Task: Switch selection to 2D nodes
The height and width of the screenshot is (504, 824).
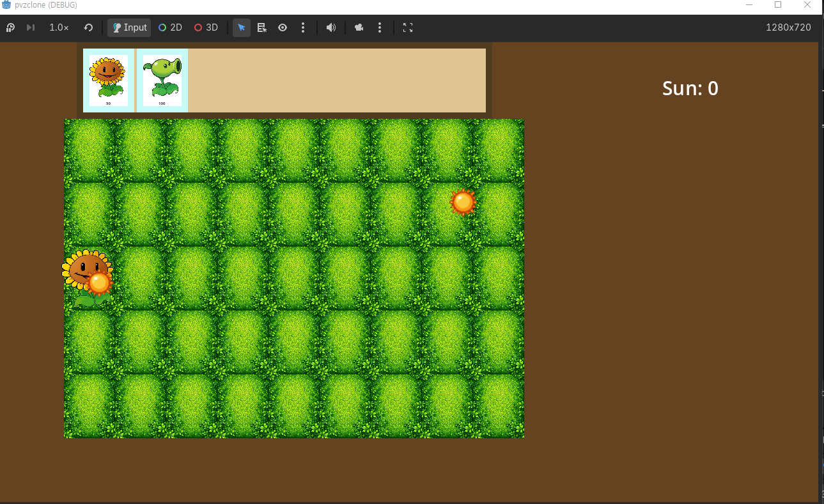Action: (171, 27)
